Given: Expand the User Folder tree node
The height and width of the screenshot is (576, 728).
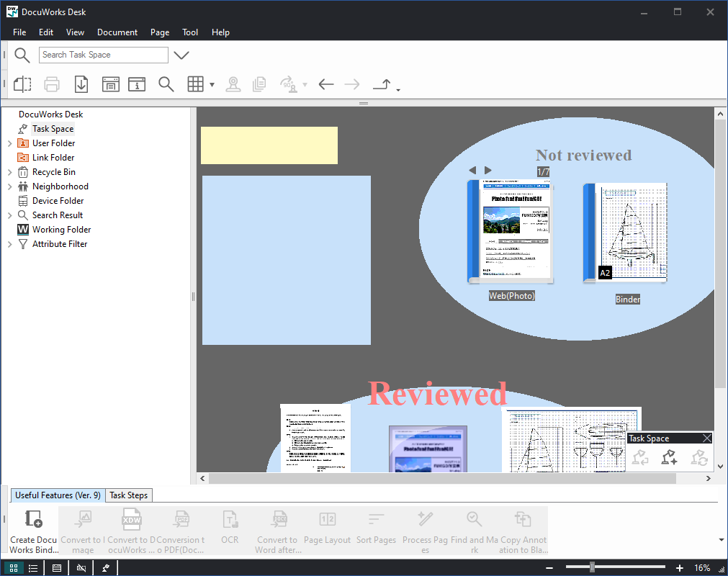Looking at the screenshot, I should coord(10,143).
